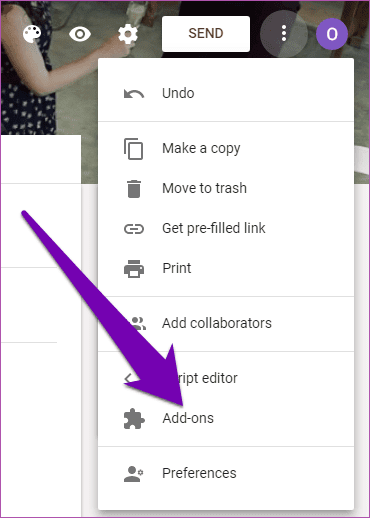Open the color palette theme customizer

(x=32, y=34)
